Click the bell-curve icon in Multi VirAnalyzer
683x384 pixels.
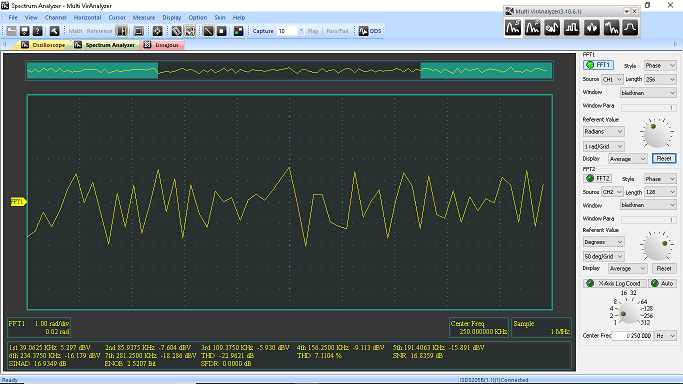pos(630,28)
